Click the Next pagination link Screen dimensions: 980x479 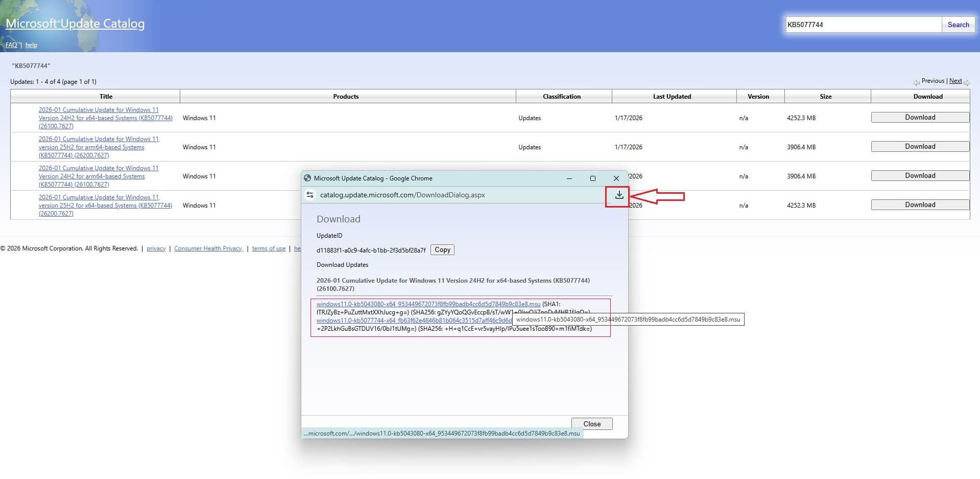click(x=955, y=81)
